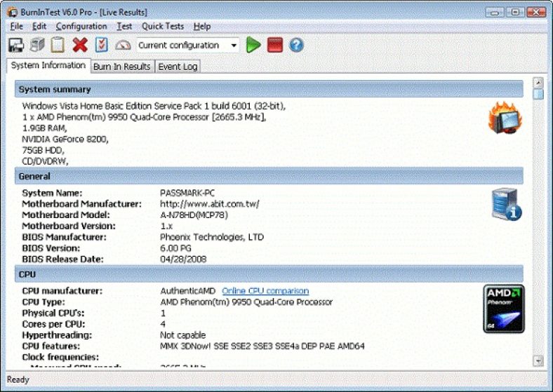The width and height of the screenshot is (553, 392).
Task: Click the scrollbar up arrow
Action: point(538,81)
